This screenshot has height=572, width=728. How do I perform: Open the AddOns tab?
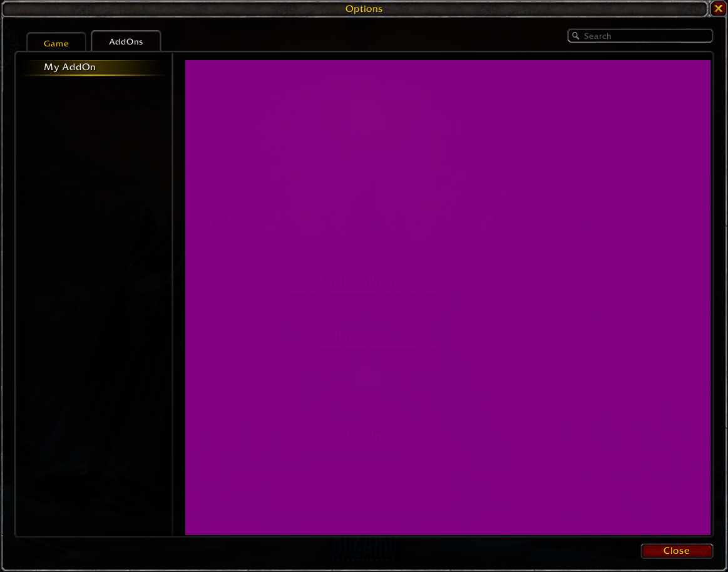[x=126, y=41]
